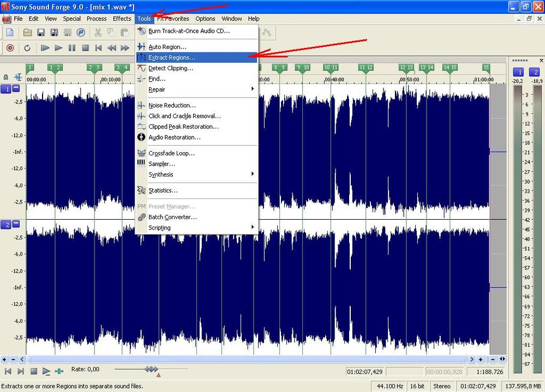Open the Options menu
The height and width of the screenshot is (392, 545).
pos(205,19)
